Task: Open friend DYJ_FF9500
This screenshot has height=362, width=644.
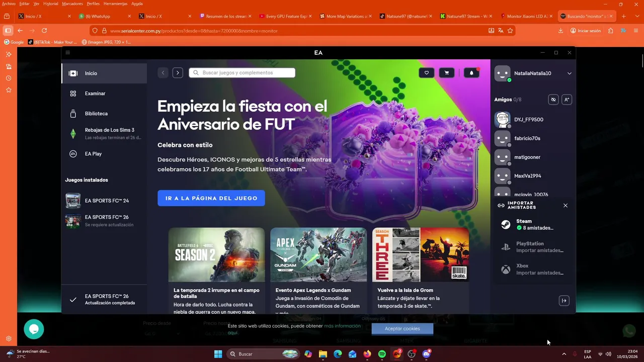Action: coord(533,120)
